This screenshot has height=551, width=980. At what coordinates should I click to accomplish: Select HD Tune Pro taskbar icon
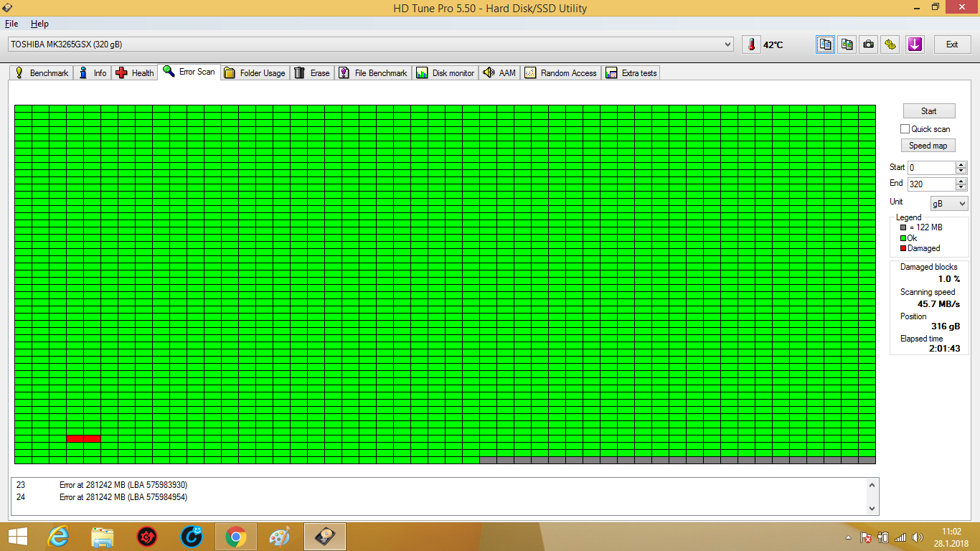[x=325, y=537]
